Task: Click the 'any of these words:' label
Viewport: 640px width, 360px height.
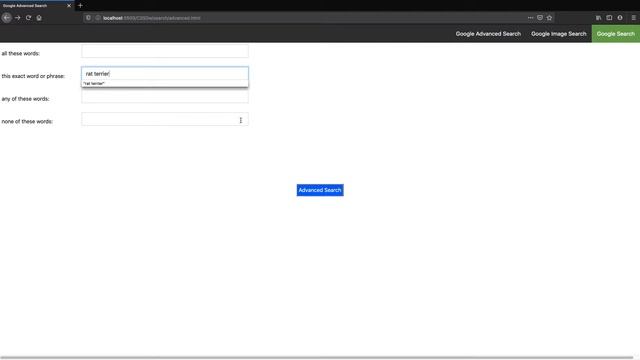Action: (x=25, y=99)
